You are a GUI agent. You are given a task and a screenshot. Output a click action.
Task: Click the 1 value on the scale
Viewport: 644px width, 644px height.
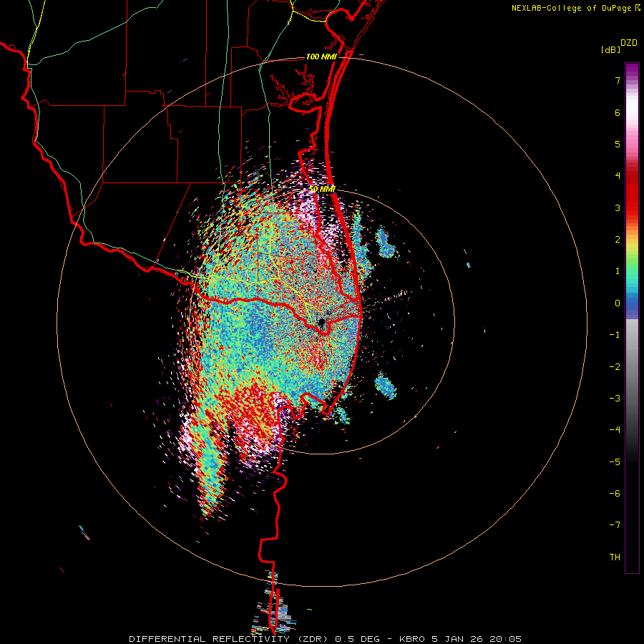click(x=618, y=271)
